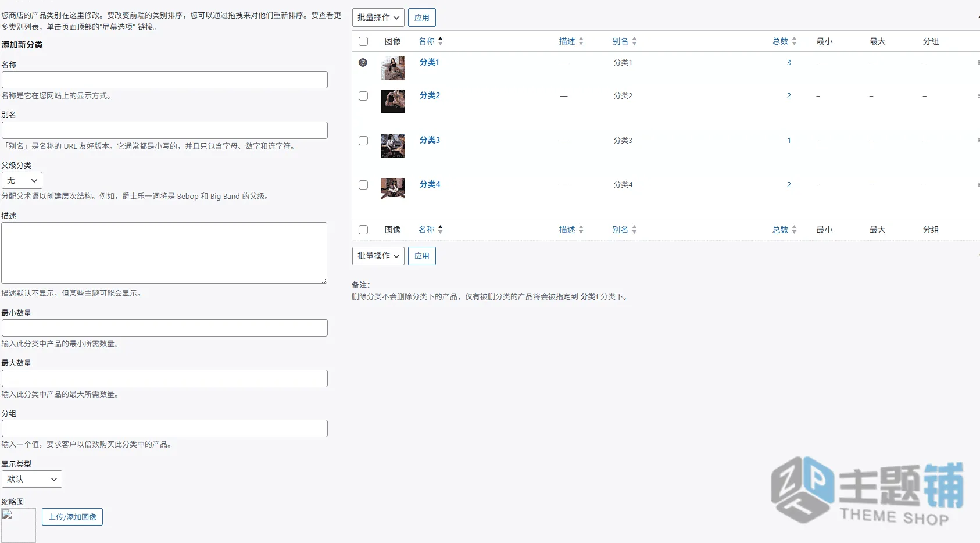Click the help question-mark icon beside 分类1
This screenshot has height=543, width=980.
[x=363, y=62]
